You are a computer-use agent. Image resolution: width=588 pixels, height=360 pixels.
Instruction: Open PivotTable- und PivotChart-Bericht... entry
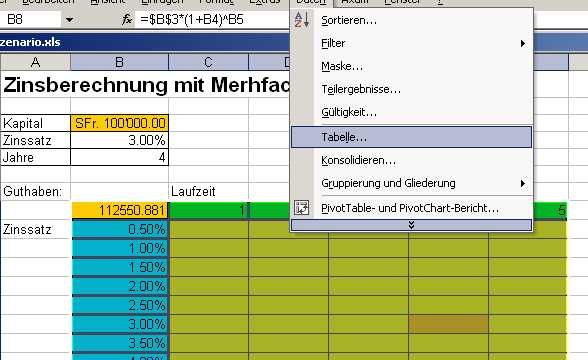click(x=411, y=208)
